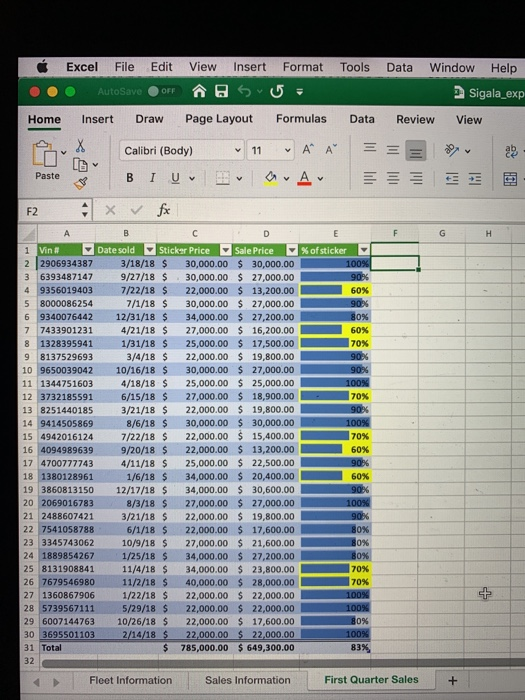Open the Format menu in menu bar
Viewport: 525px width, 700px height.
pyautogui.click(x=303, y=67)
